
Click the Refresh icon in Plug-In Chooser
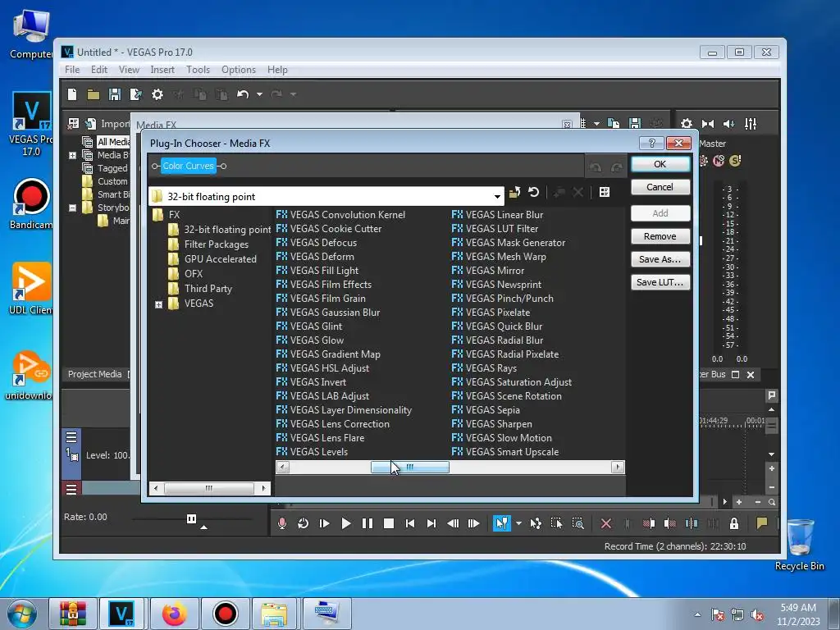point(533,192)
